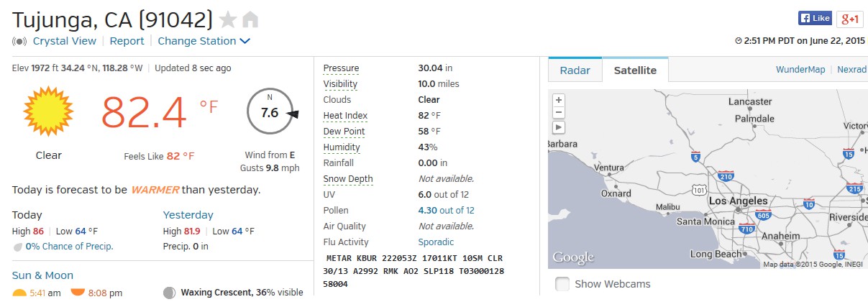Image resolution: width=868 pixels, height=307 pixels.
Task: Open the Sporadic flu activity link
Action: pos(436,242)
